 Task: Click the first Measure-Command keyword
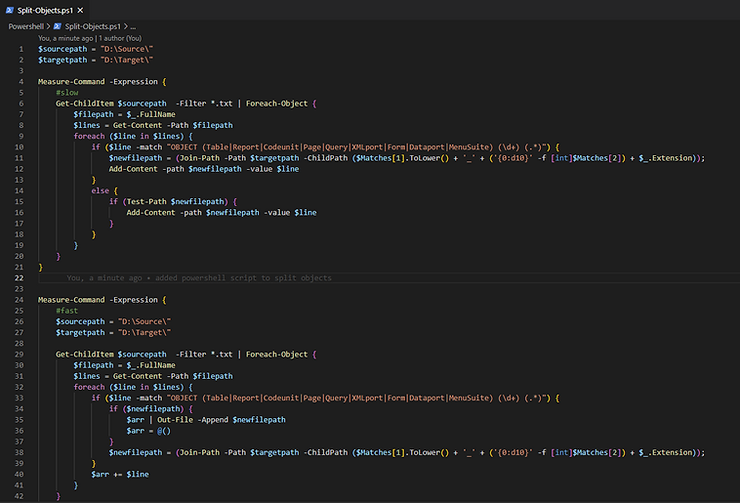pyautogui.click(x=70, y=82)
